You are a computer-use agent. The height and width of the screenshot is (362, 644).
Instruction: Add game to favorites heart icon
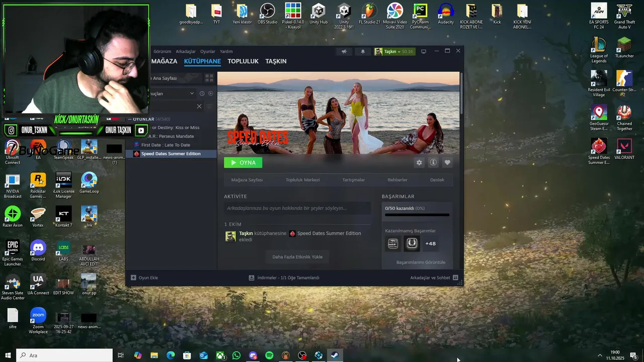pos(447,162)
